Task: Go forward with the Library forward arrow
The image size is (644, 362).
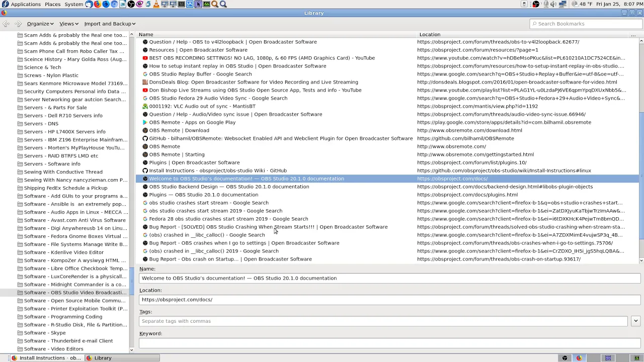Action: pyautogui.click(x=18, y=24)
